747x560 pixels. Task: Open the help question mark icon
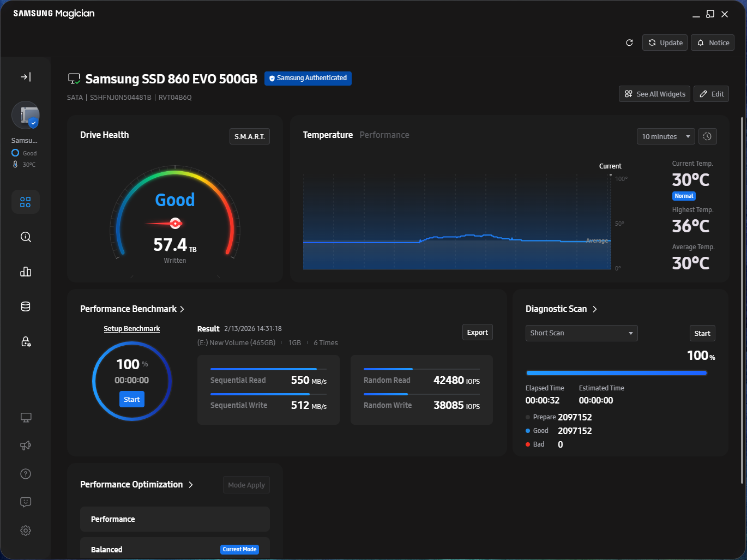[26, 474]
